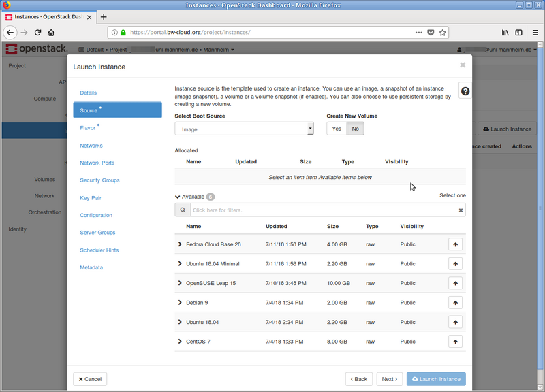This screenshot has width=545, height=392.
Task: Allocate CentOS 7 image via up-arrow icon
Action: point(456,341)
